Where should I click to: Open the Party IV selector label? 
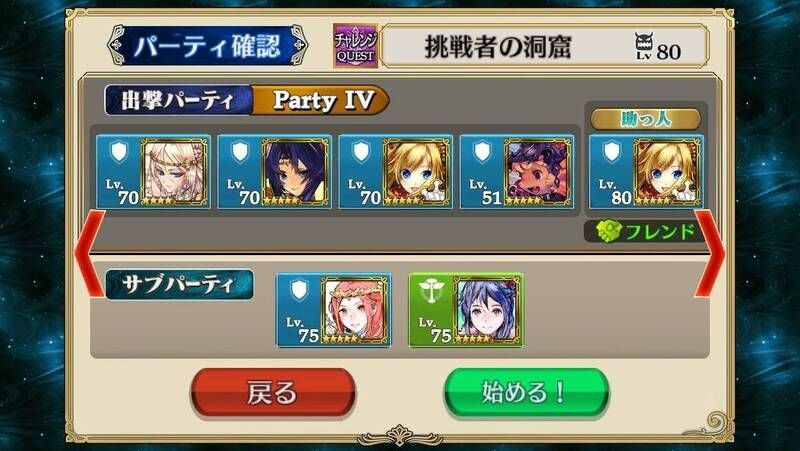pos(321,100)
